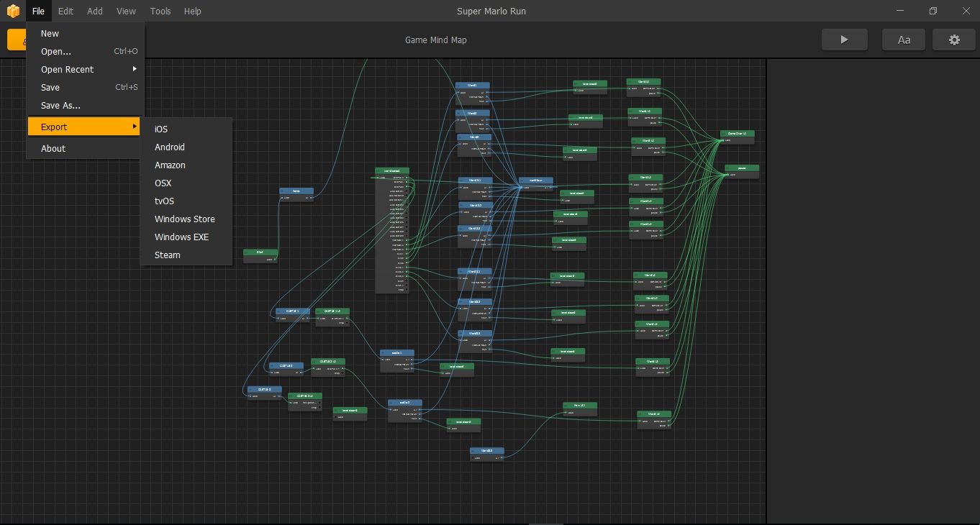Open settings with the gear icon
The height and width of the screenshot is (525, 980).
pos(954,40)
